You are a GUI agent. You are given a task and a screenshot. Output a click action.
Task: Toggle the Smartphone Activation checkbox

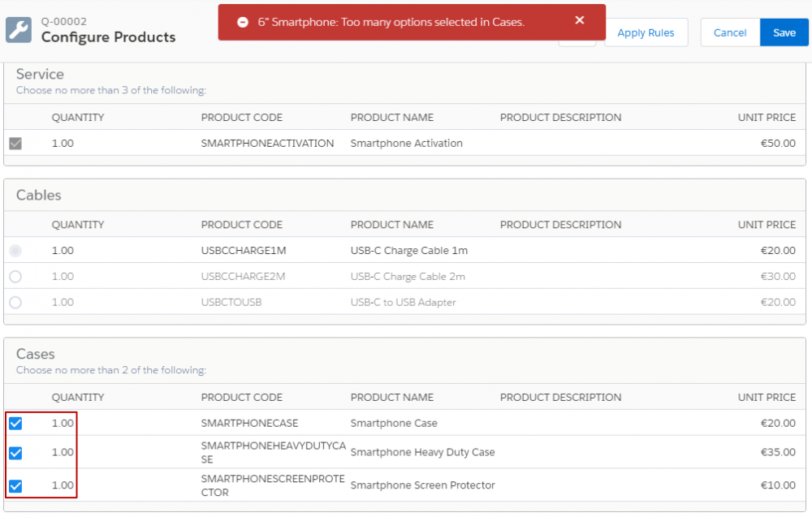click(15, 144)
